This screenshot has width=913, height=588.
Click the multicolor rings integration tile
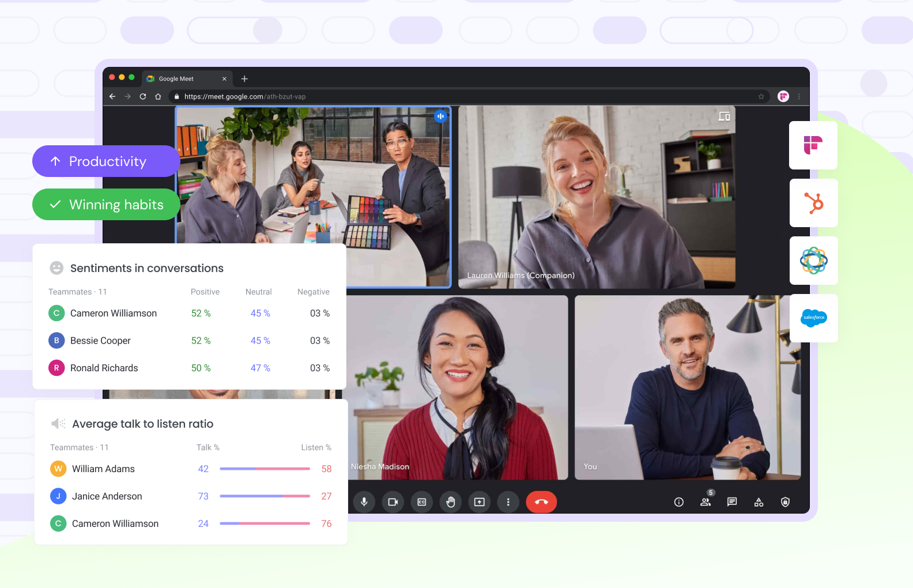[813, 261]
